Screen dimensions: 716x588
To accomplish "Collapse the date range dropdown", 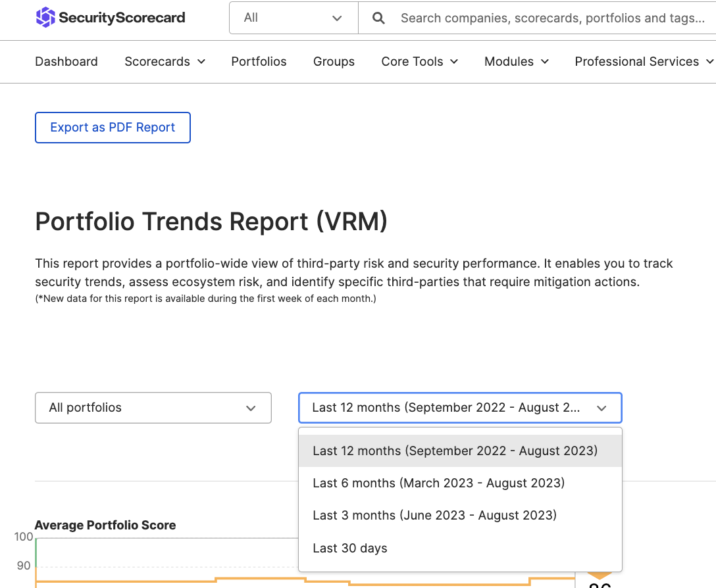I will point(460,408).
